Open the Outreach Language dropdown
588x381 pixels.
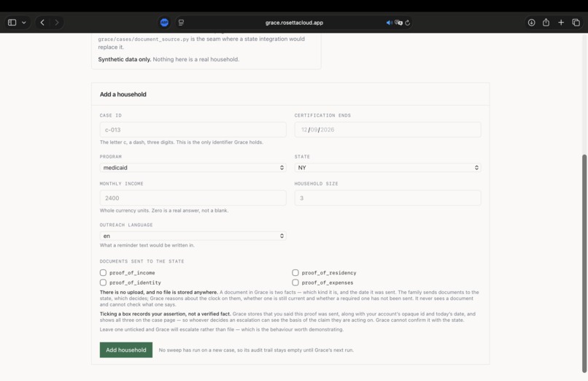[193, 236]
